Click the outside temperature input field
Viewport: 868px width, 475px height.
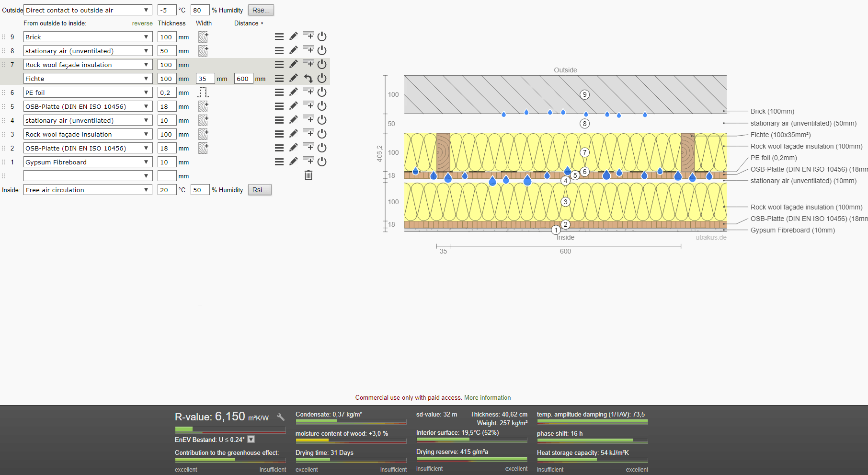[167, 10]
